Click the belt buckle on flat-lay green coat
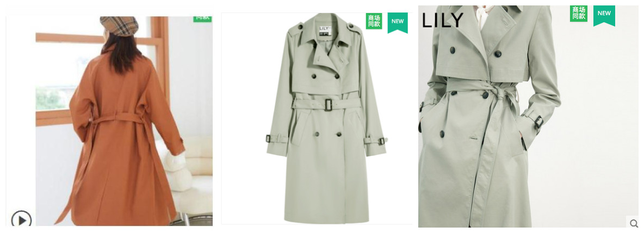 click(329, 104)
